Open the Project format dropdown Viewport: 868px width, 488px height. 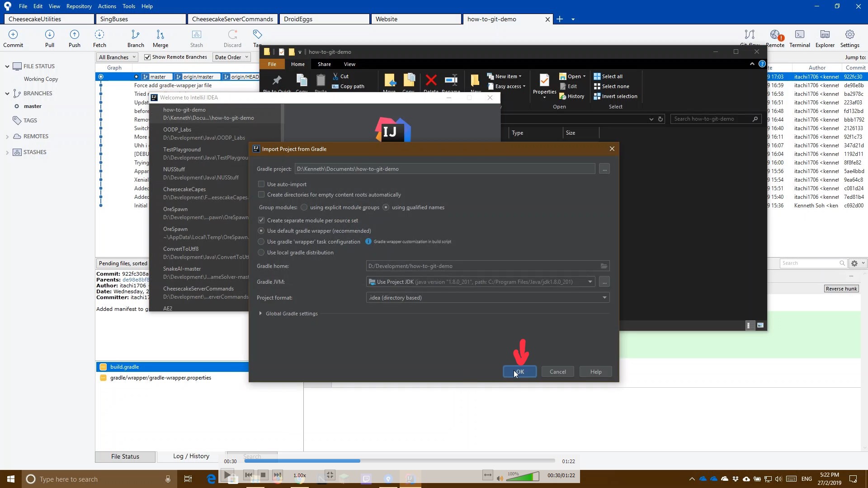click(x=604, y=298)
